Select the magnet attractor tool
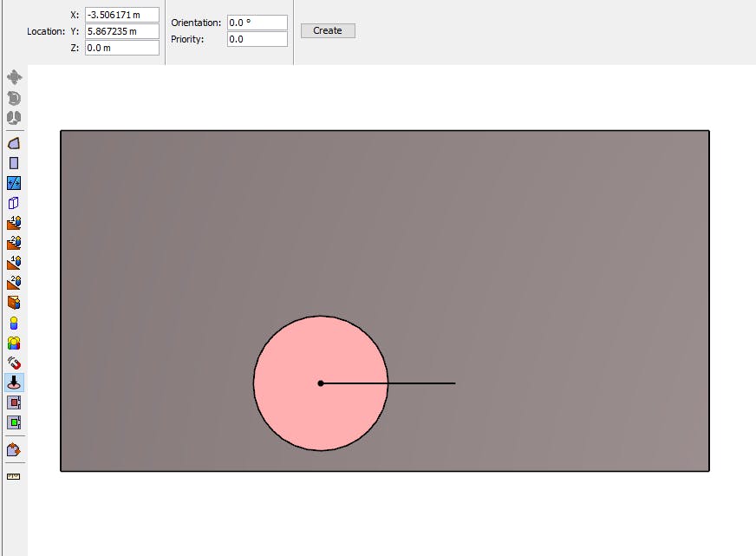The width and height of the screenshot is (756, 556). point(14,363)
